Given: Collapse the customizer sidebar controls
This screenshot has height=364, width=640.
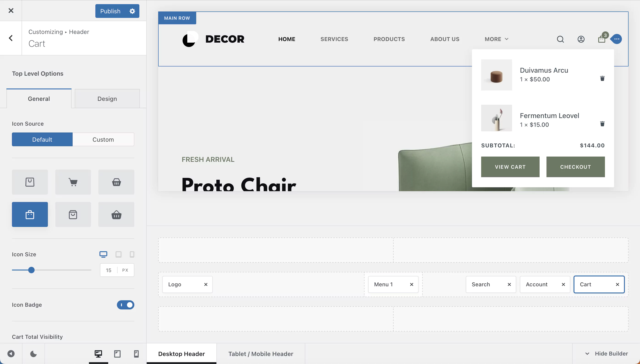Looking at the screenshot, I should pos(11,354).
